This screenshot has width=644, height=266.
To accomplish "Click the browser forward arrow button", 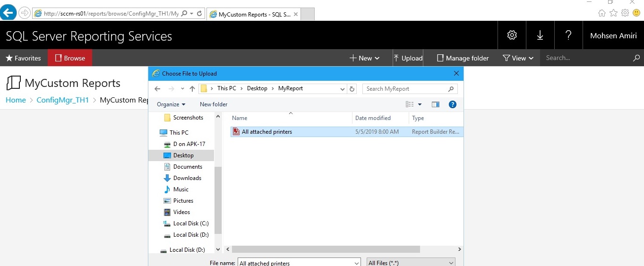I will 25,13.
